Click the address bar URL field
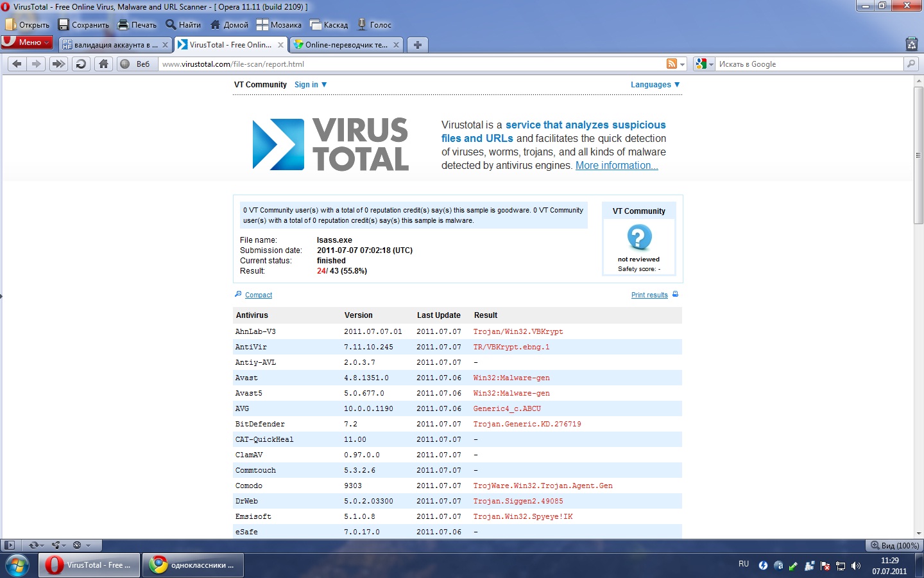This screenshot has width=924, height=578. [411, 64]
